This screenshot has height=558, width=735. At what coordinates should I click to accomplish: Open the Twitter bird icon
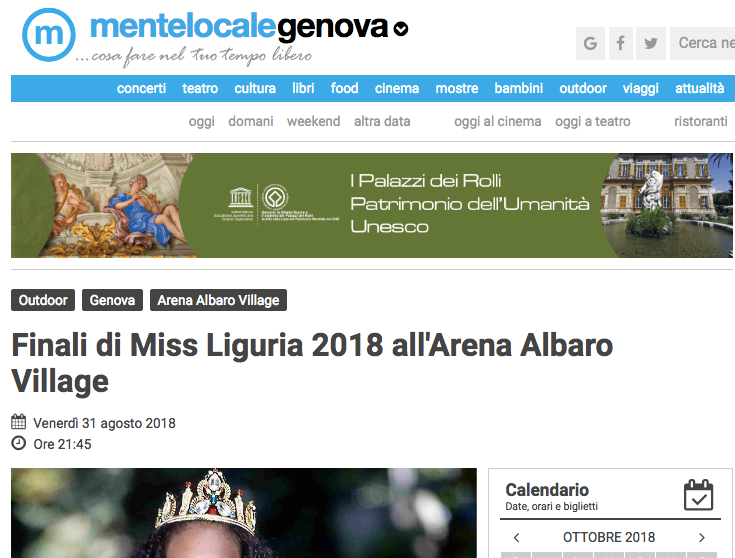click(x=651, y=44)
